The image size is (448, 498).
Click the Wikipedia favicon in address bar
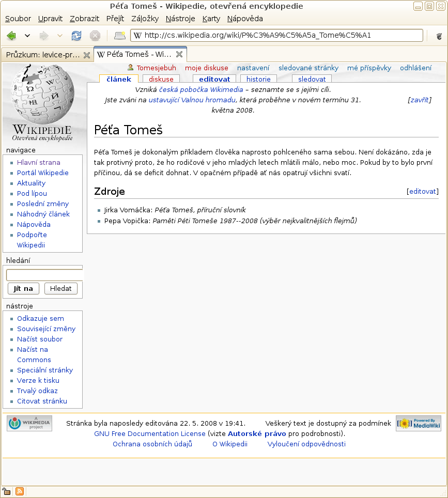(137, 35)
